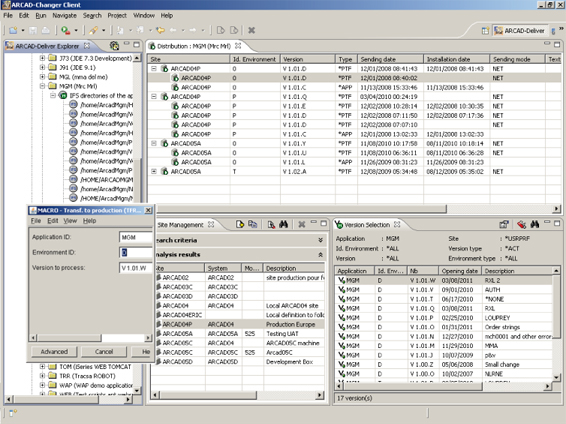Collapse the ARCAD04P row with version V1.01.Q
Viewport: 566px width, 424px height.
[154, 97]
